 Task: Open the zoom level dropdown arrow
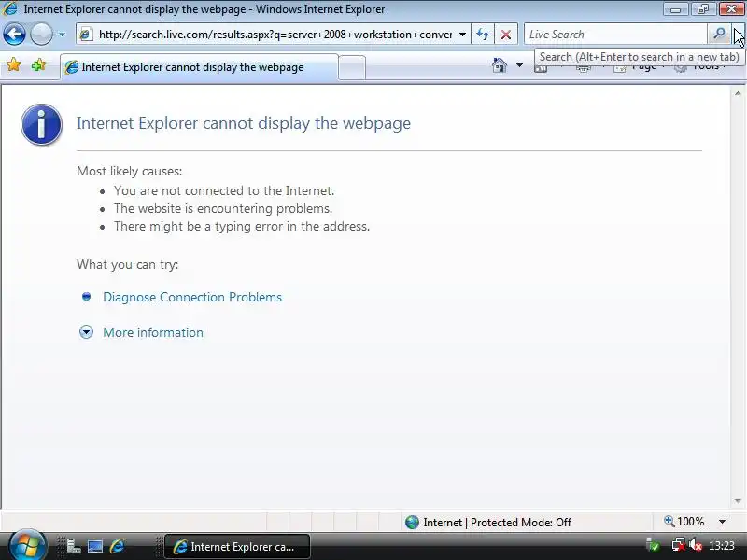(x=722, y=522)
